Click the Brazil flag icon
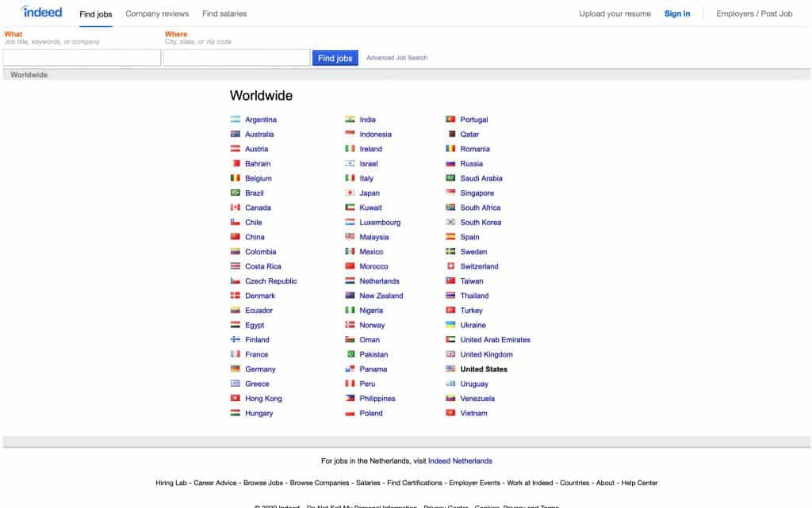This screenshot has width=812, height=508. pyautogui.click(x=236, y=193)
